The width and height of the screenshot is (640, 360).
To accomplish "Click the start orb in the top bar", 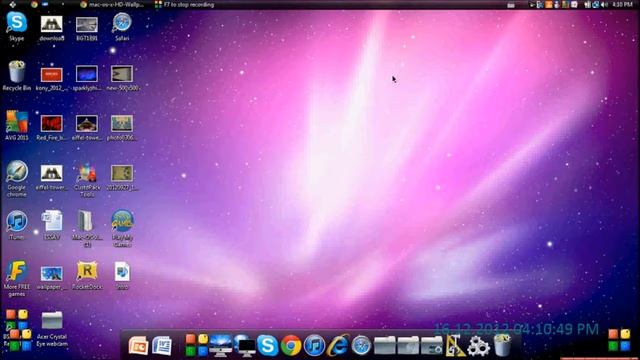I will (13, 4).
